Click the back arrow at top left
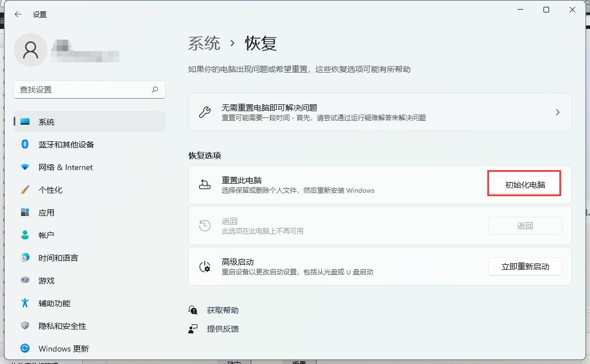The width and height of the screenshot is (590, 364). tap(18, 14)
